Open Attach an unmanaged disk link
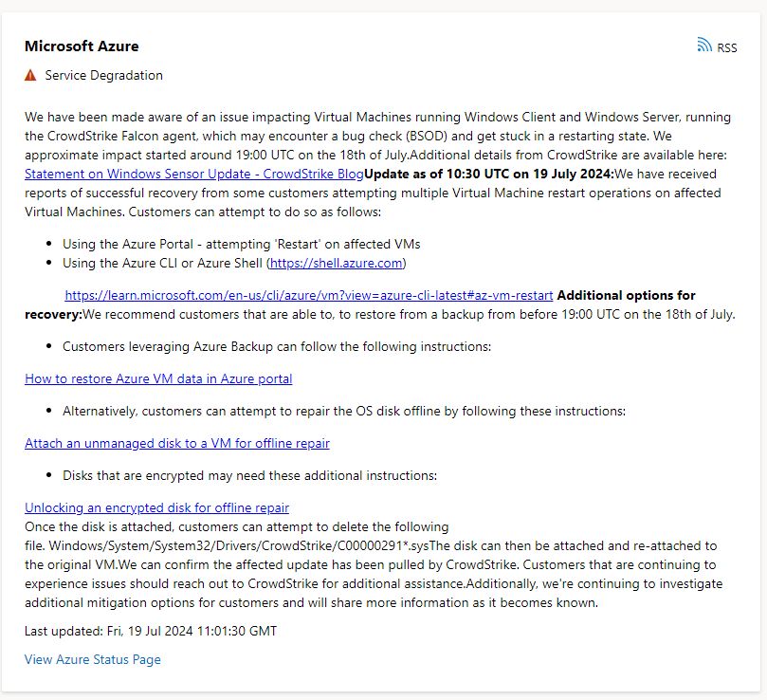Image resolution: width=767 pixels, height=700 pixels. point(177,443)
